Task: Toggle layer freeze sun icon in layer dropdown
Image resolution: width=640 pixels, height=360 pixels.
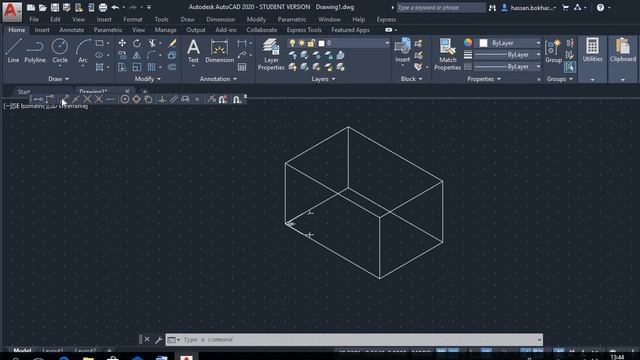Action: coord(302,43)
